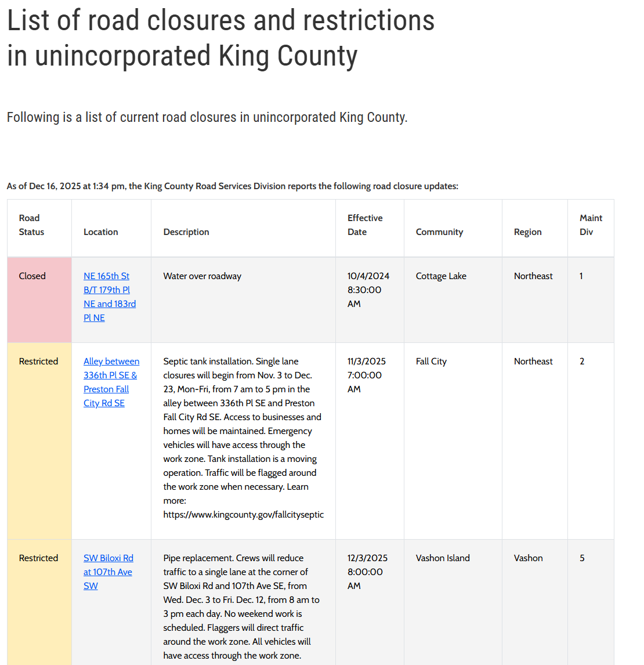Click the Fall City community cell

[x=431, y=361]
